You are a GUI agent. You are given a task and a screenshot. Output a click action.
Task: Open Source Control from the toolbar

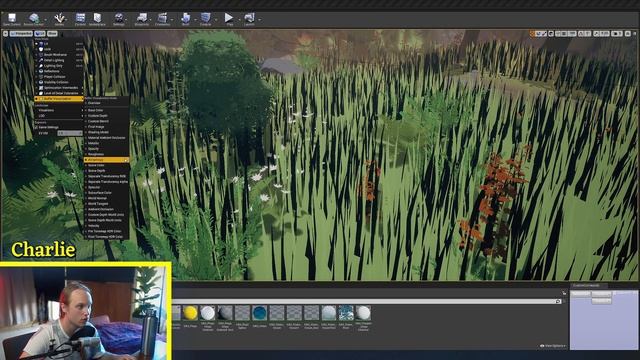[34, 18]
